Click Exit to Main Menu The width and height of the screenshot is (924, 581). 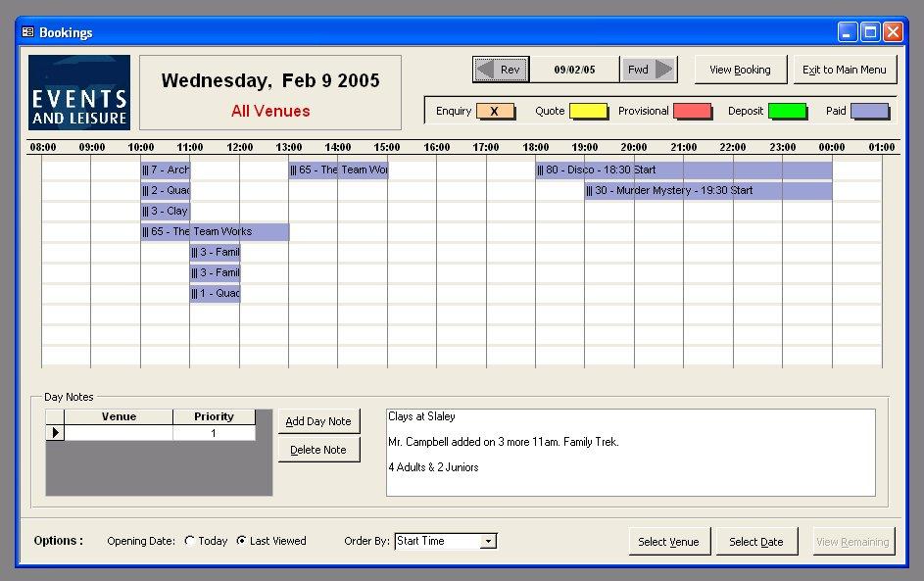[844, 70]
